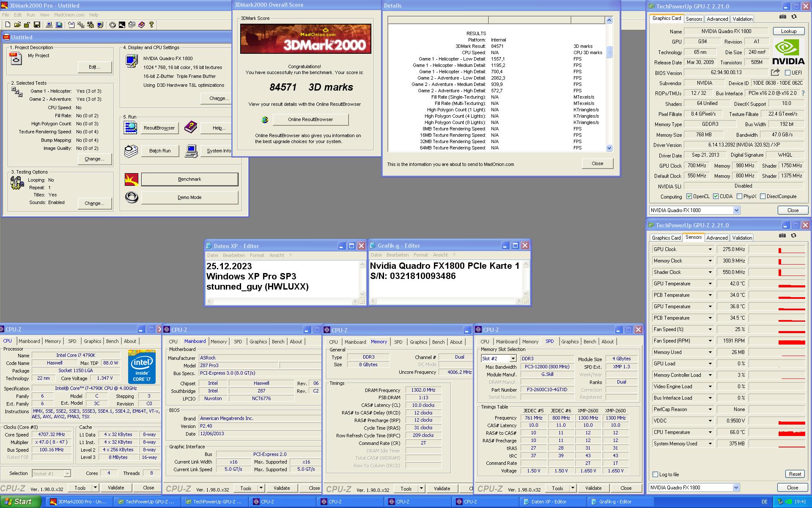Click the Intel Core i7 badge in CPU-Z
The width and height of the screenshot is (812, 508).
(141, 367)
